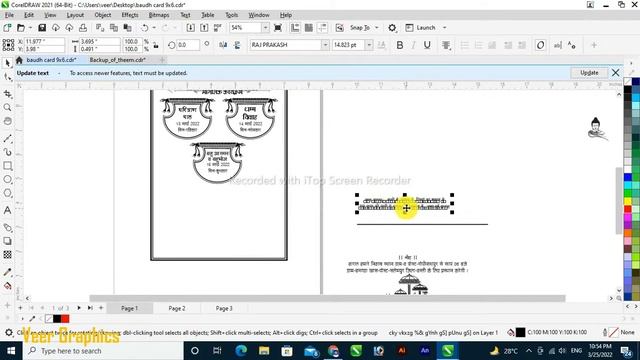Open the zoom level dropdown
This screenshot has height=360, width=640.
(x=265, y=28)
